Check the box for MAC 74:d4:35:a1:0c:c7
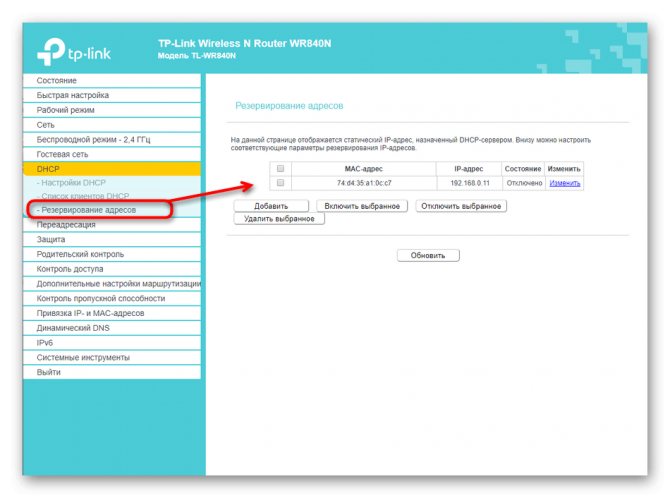 pos(280,183)
